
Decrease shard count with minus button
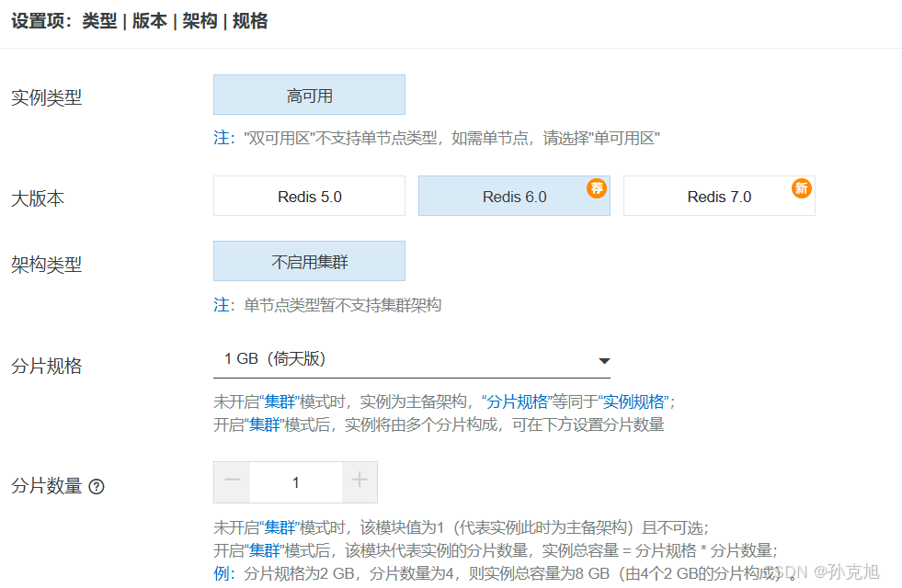coord(232,481)
